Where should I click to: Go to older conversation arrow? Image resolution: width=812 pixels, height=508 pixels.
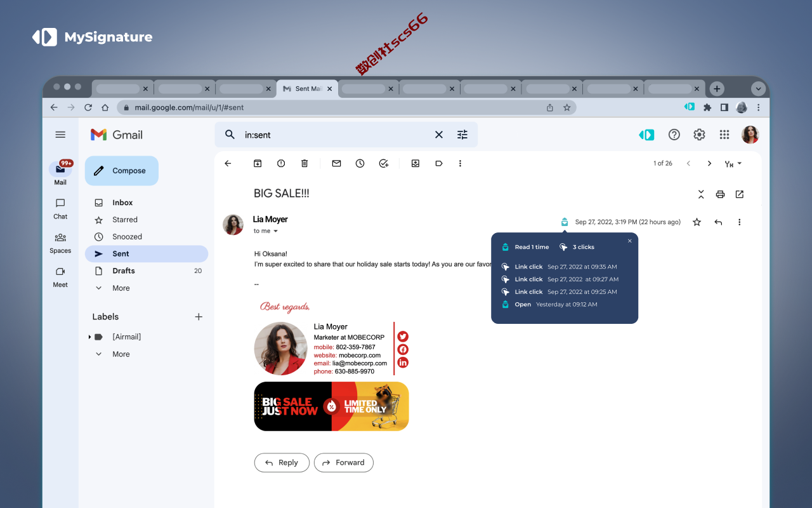[x=709, y=163]
